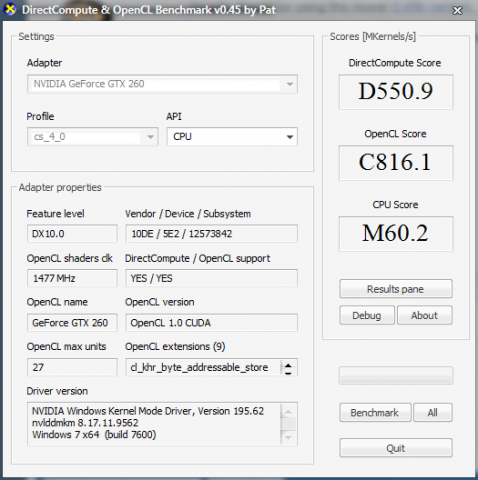
Task: Open the About dialog button
Action: click(424, 315)
